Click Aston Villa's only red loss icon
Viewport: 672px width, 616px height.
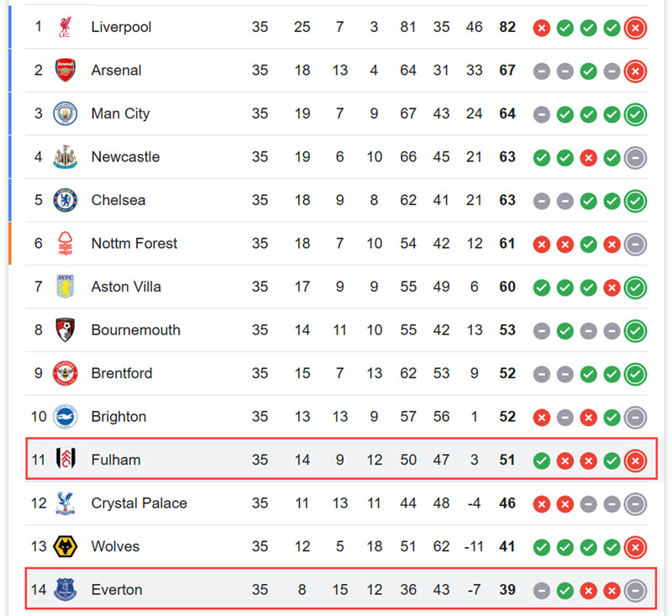(x=612, y=287)
